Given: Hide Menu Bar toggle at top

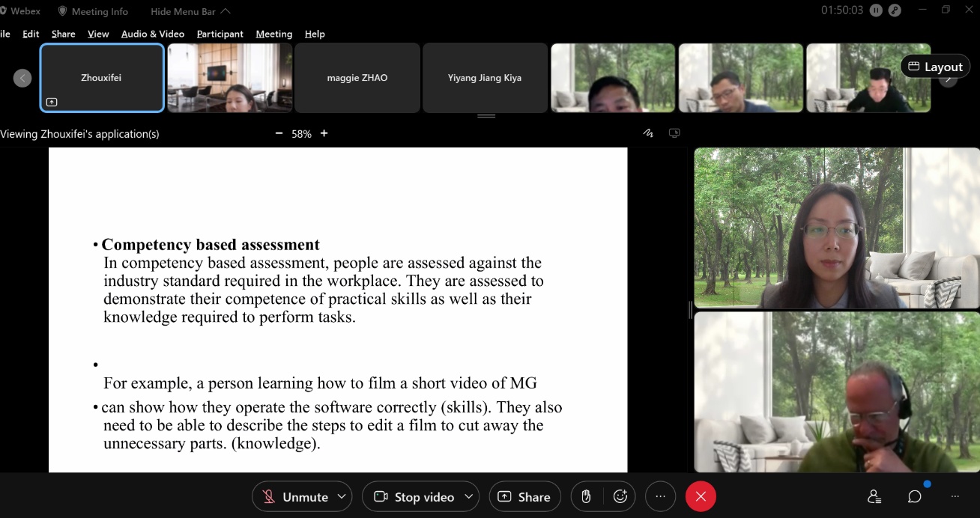Looking at the screenshot, I should (x=190, y=11).
